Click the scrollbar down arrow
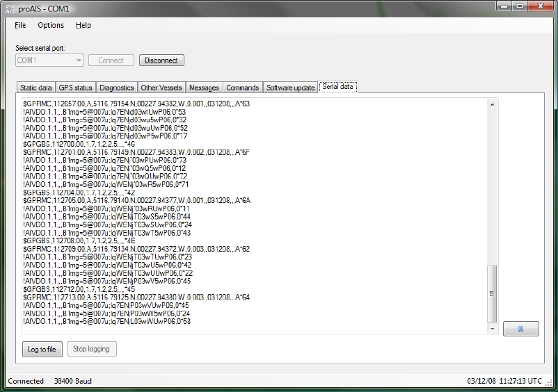 492,329
